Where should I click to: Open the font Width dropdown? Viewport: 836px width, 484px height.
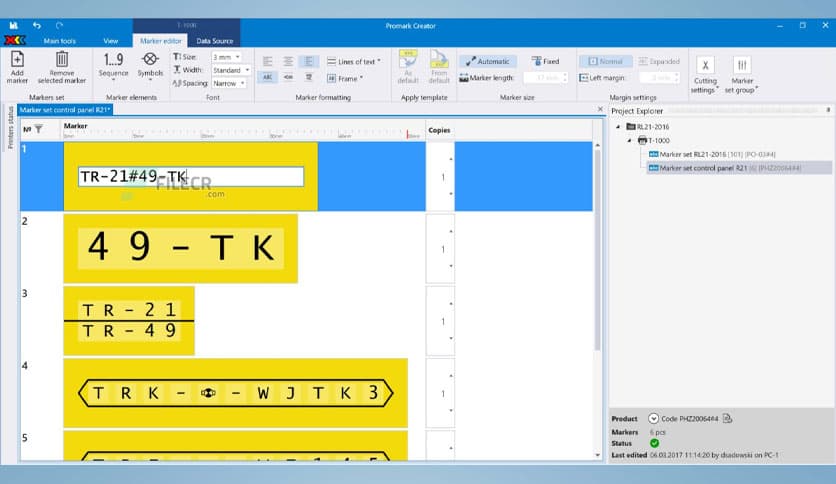tap(231, 70)
